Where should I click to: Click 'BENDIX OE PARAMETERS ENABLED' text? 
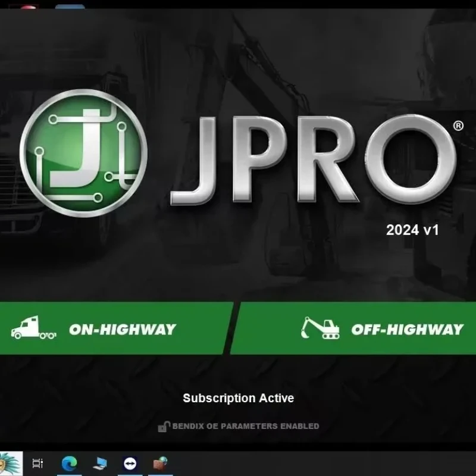pos(246,426)
